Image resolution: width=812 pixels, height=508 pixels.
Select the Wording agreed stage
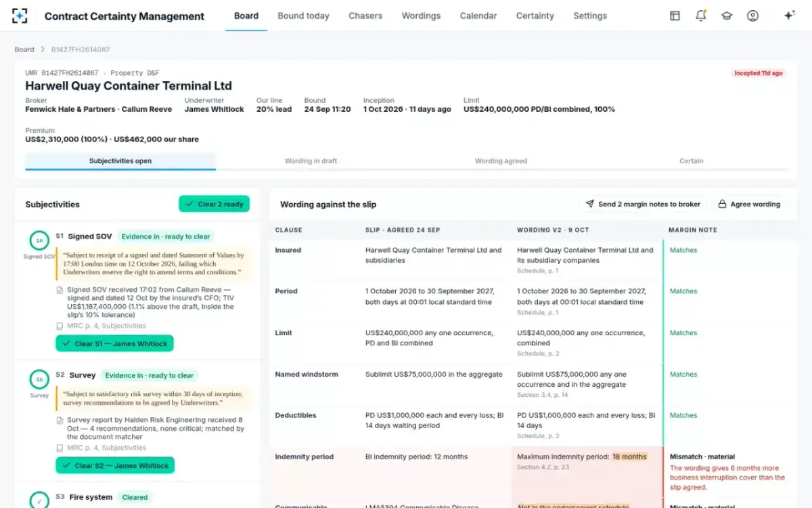(x=501, y=161)
